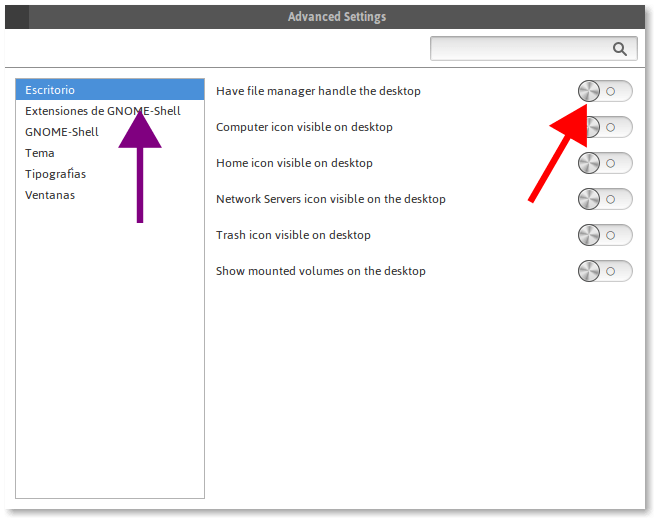This screenshot has height=518, width=654.
Task: Click the 'Home icon visible on desktop' label
Action: pos(294,163)
